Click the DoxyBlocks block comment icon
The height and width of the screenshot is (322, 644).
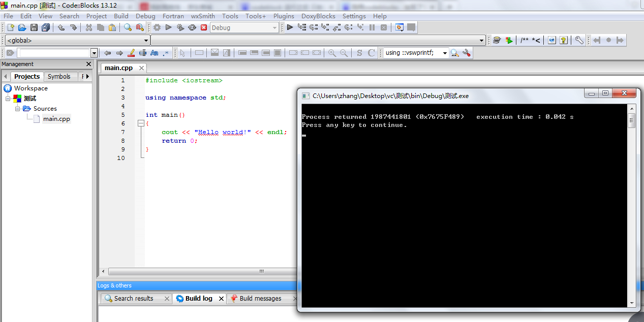(525, 40)
